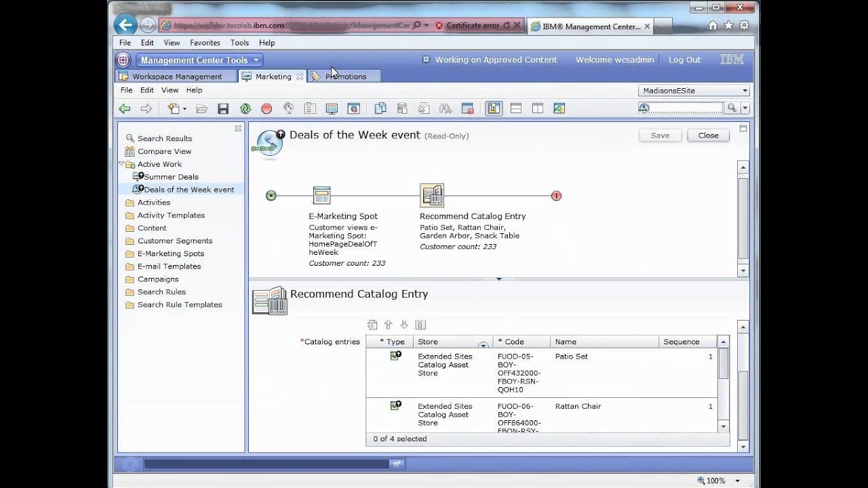Toggle horizontal split pane layout
The height and width of the screenshot is (488, 868).
point(515,108)
